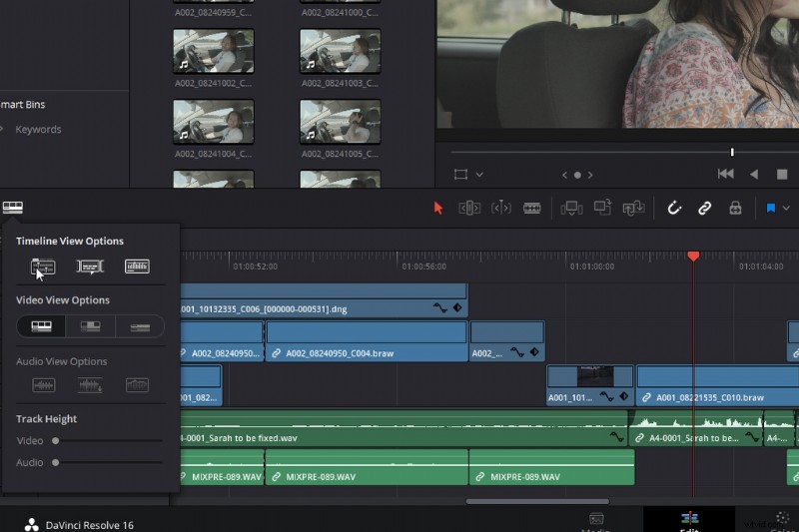Image resolution: width=799 pixels, height=532 pixels.
Task: Select the Trim Edit Mode tool
Action: (x=469, y=208)
